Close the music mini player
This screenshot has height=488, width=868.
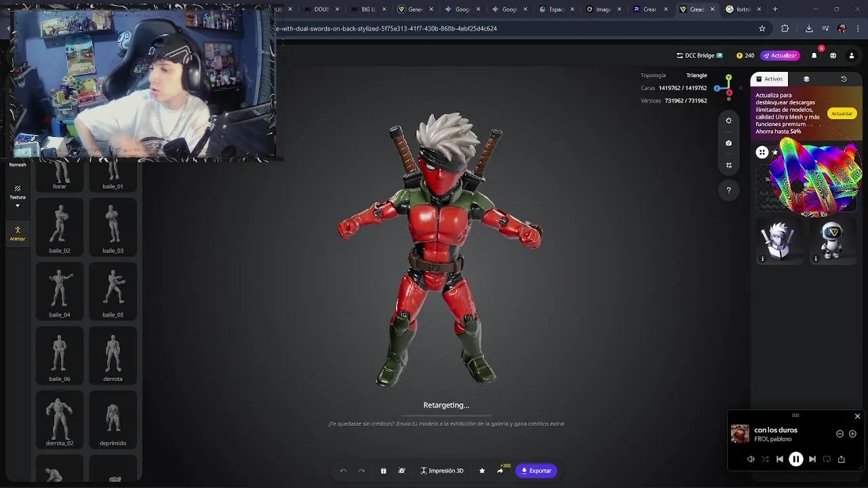point(857,416)
